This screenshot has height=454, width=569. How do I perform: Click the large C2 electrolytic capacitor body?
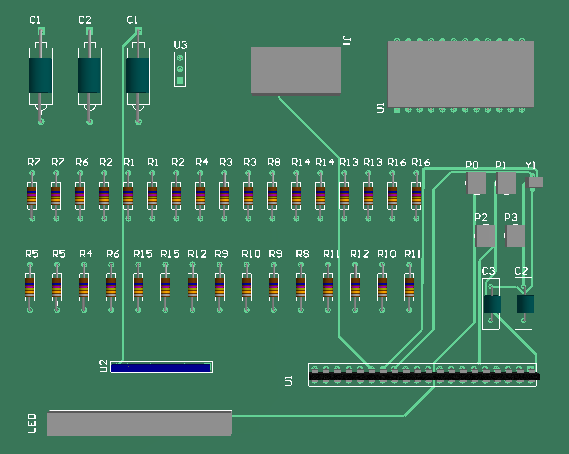click(89, 75)
